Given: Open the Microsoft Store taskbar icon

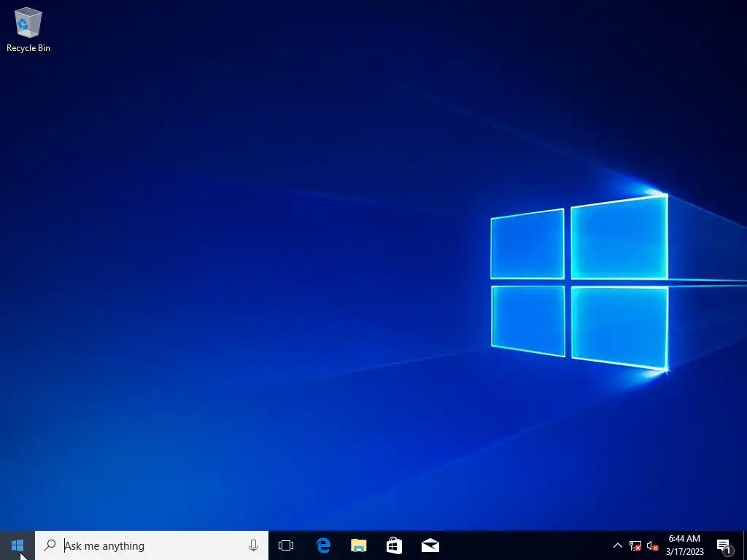Looking at the screenshot, I should [x=394, y=545].
